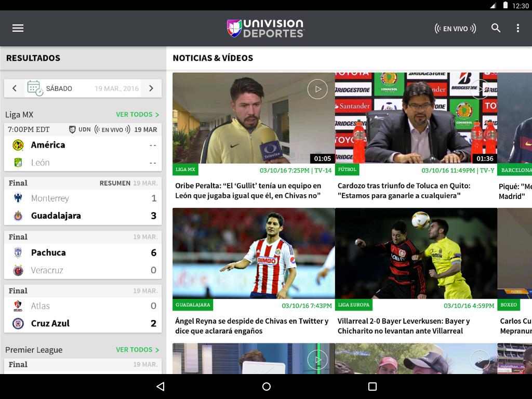The height and width of the screenshot is (399, 532).
Task: Tap the Univision Deportes logo
Action: [x=265, y=28]
